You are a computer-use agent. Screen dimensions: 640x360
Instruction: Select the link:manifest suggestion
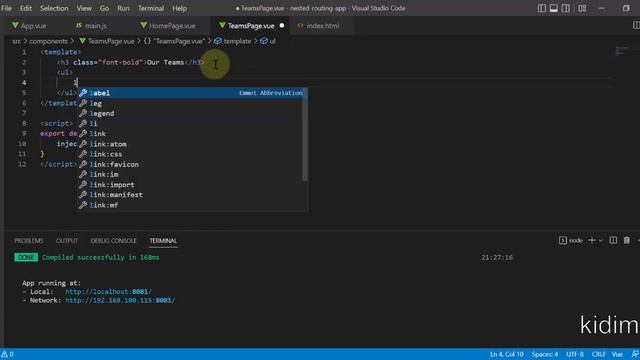tap(190, 195)
